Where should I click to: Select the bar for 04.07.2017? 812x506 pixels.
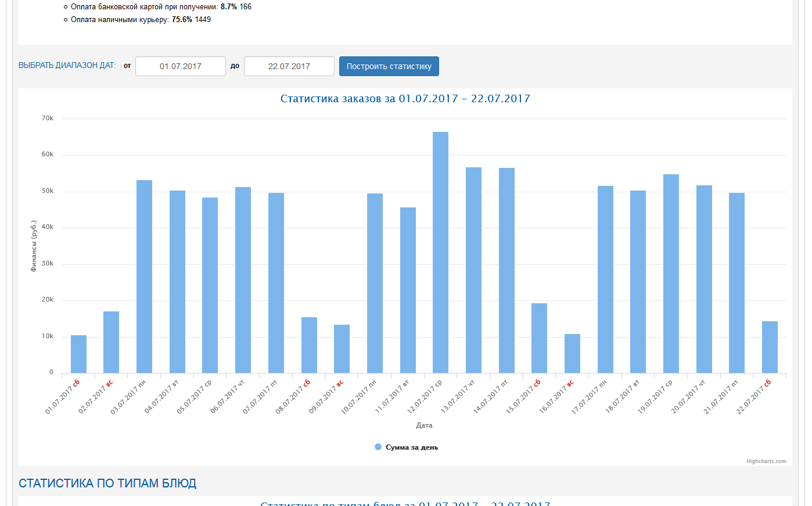coord(177,282)
